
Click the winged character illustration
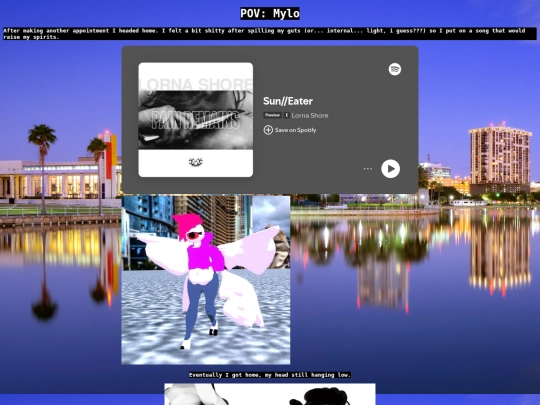[206, 280]
